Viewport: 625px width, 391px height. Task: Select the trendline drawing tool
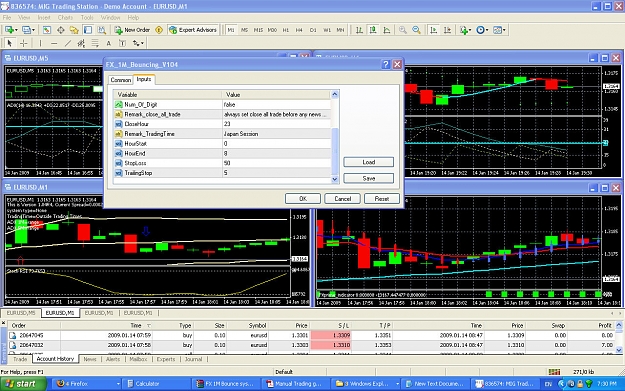click(x=68, y=43)
